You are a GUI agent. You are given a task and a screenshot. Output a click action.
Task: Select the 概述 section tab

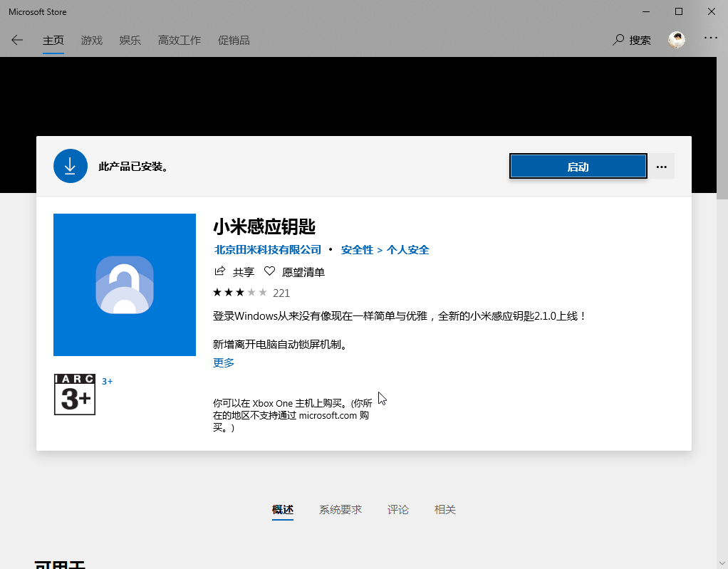click(283, 510)
